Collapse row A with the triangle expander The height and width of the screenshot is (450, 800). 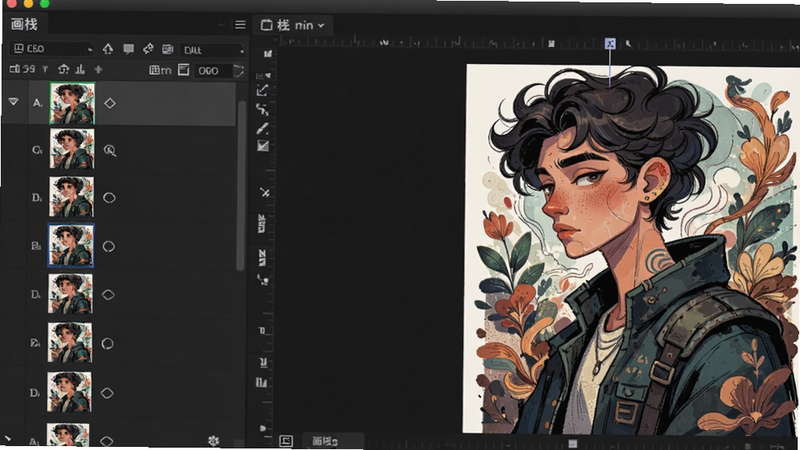click(x=14, y=102)
